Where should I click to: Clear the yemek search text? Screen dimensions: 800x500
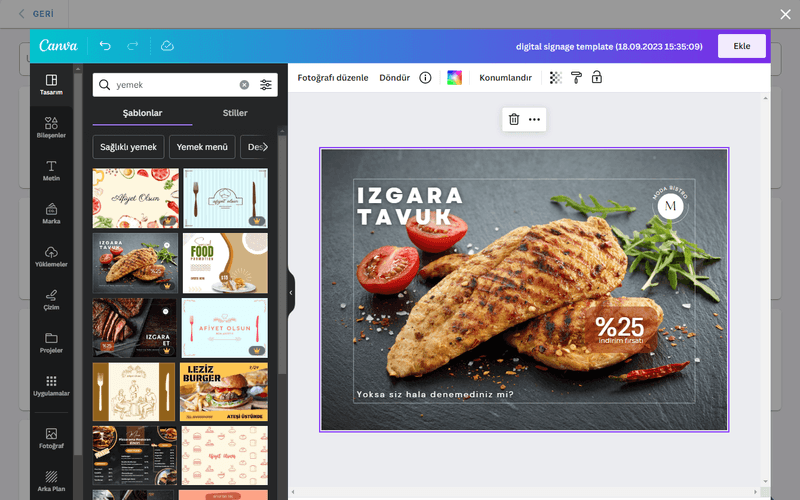(244, 85)
